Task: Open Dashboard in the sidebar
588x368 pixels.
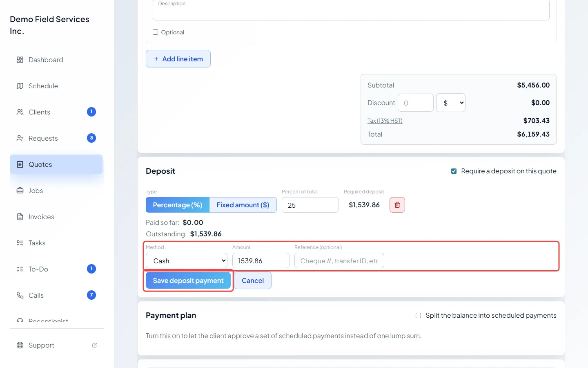Action: (x=56, y=60)
